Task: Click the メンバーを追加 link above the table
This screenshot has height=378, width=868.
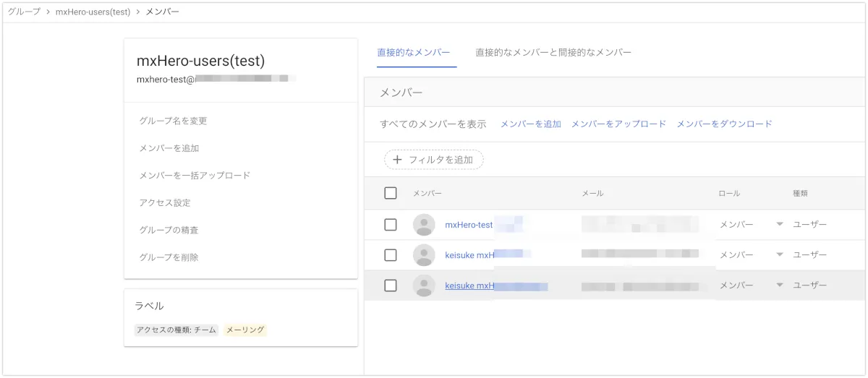Action: (531, 124)
